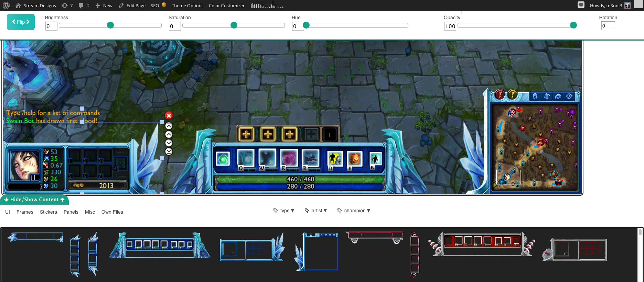The height and width of the screenshot is (282, 644).
Task: Click the yellow exclamation ping icon
Action: tap(512, 94)
